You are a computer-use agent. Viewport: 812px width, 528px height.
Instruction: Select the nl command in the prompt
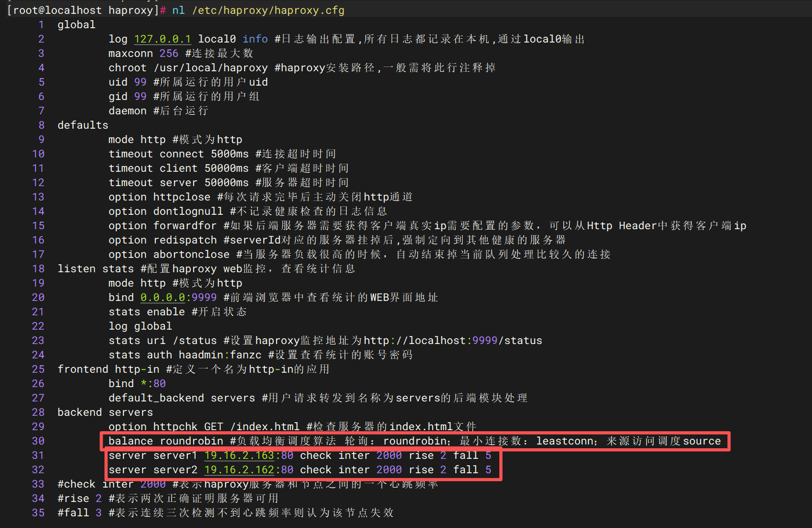pyautogui.click(x=179, y=10)
